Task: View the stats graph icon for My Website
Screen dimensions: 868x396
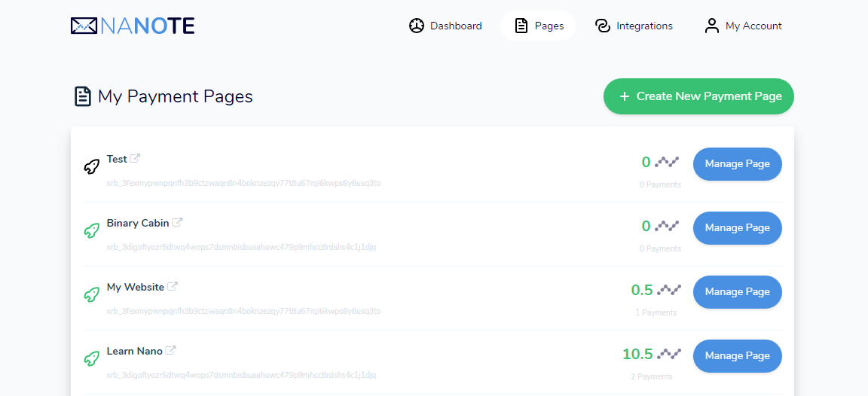Action: click(x=669, y=290)
